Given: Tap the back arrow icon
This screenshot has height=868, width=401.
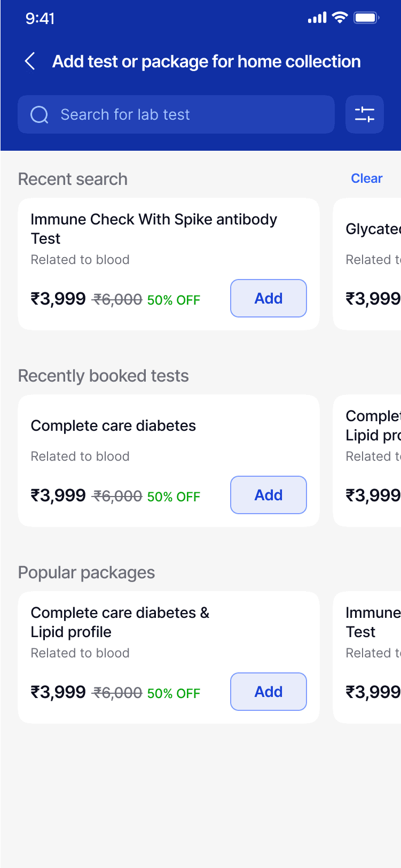Looking at the screenshot, I should (30, 61).
